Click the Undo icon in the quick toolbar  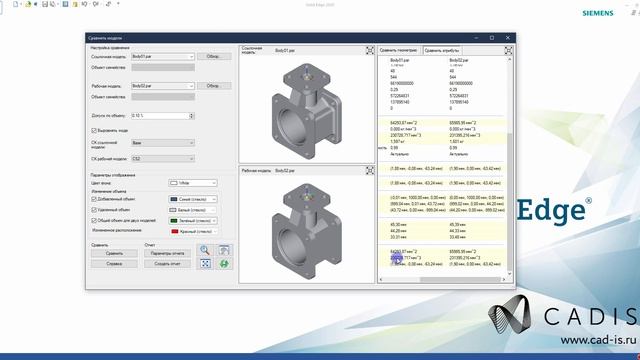tap(84, 4)
